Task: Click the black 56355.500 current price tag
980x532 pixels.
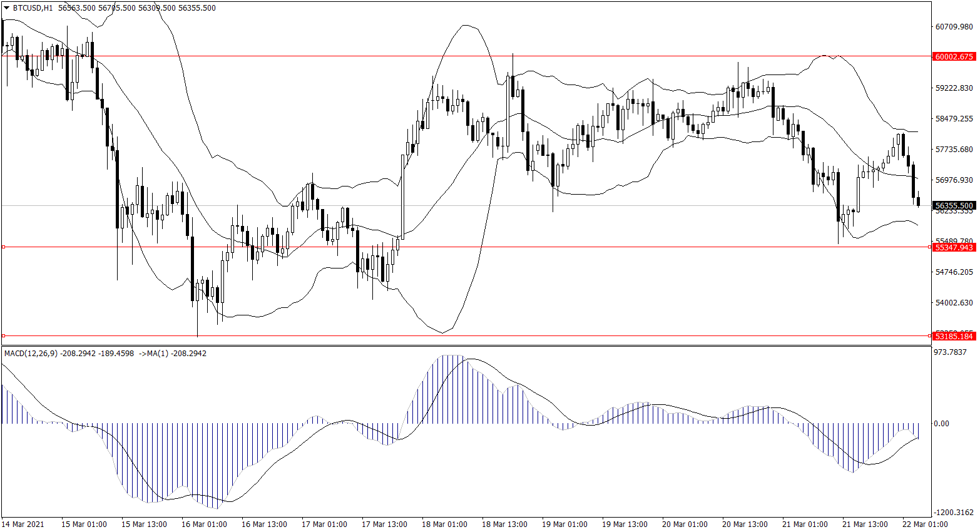Action: [954, 205]
